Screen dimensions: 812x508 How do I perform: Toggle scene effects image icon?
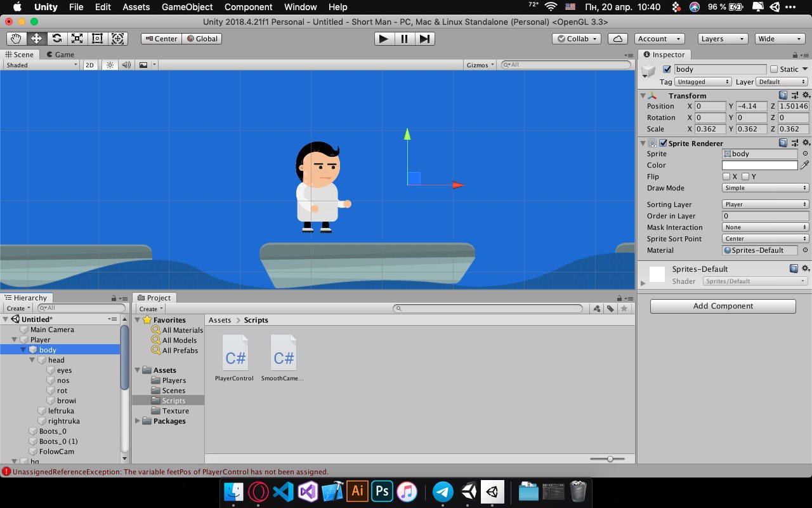(143, 65)
